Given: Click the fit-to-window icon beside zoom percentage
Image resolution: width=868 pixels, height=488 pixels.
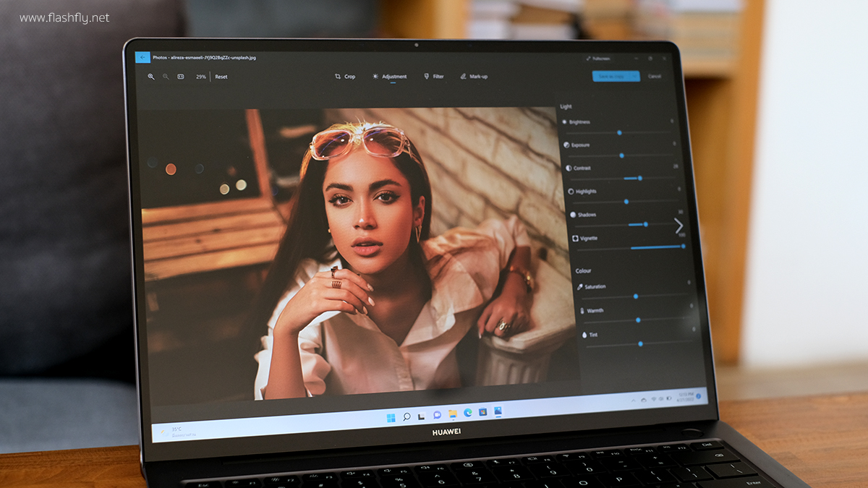Looking at the screenshot, I should pos(181,76).
